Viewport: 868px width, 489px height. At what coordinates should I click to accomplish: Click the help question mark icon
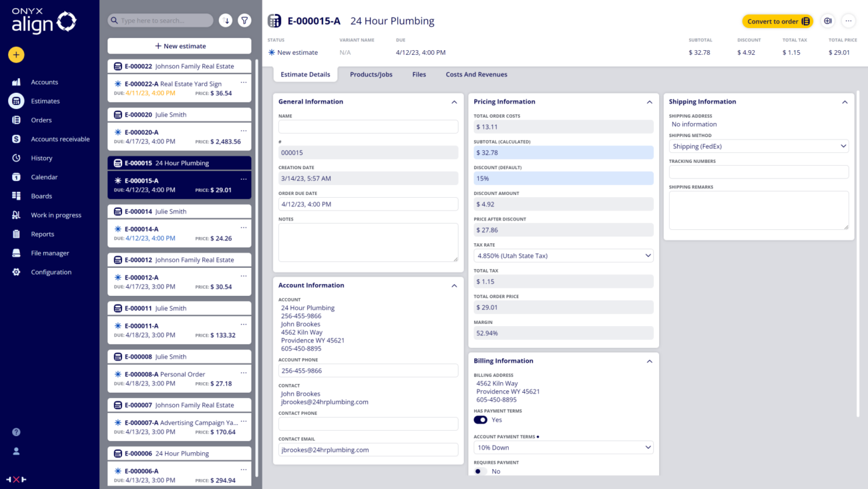point(16,432)
